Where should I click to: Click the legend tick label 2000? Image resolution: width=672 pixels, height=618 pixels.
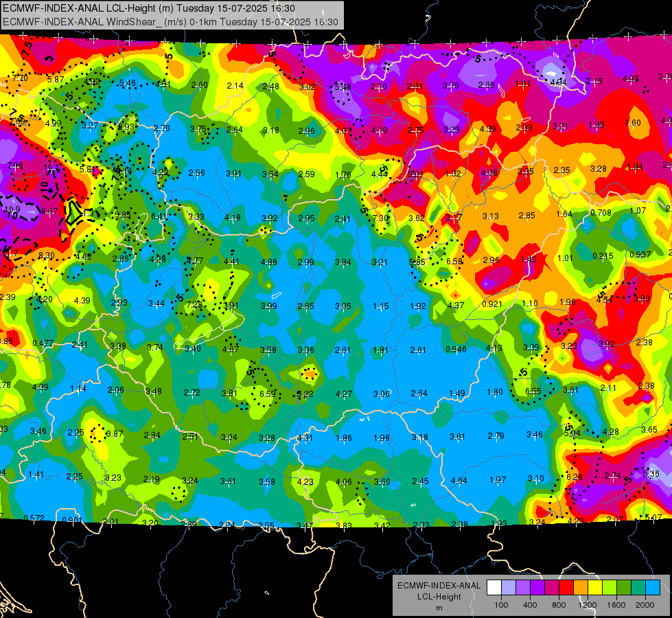pyautogui.click(x=645, y=605)
